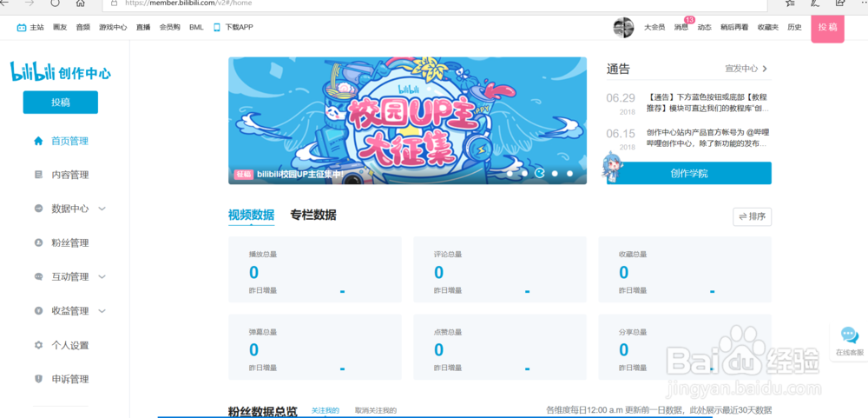
Task: Open 直播 in the top navigation
Action: click(143, 27)
